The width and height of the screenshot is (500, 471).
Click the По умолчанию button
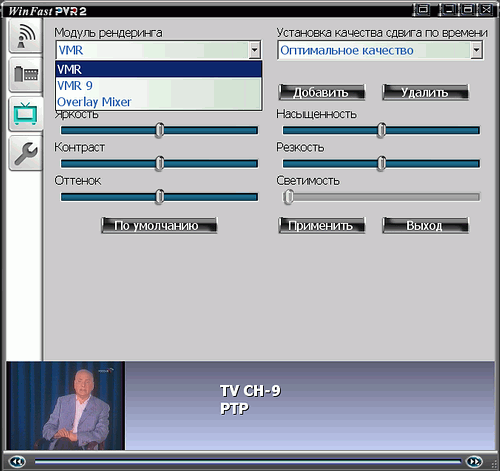[159, 226]
